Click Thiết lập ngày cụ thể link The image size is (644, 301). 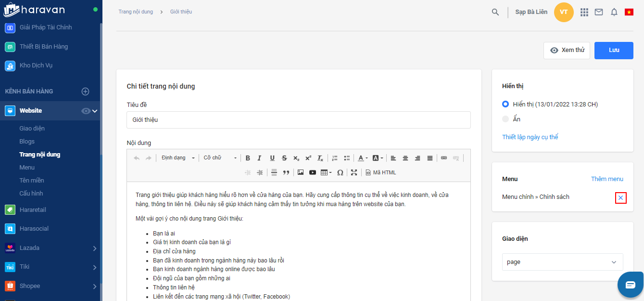tap(530, 137)
